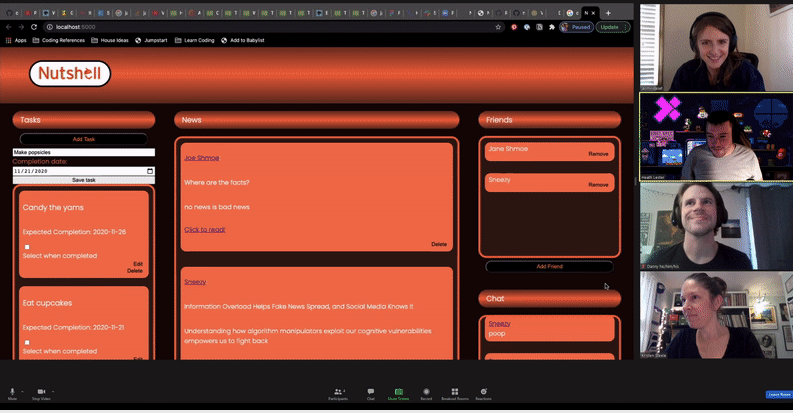
Task: Open the 'Click to read!' article link
Action: tap(205, 230)
